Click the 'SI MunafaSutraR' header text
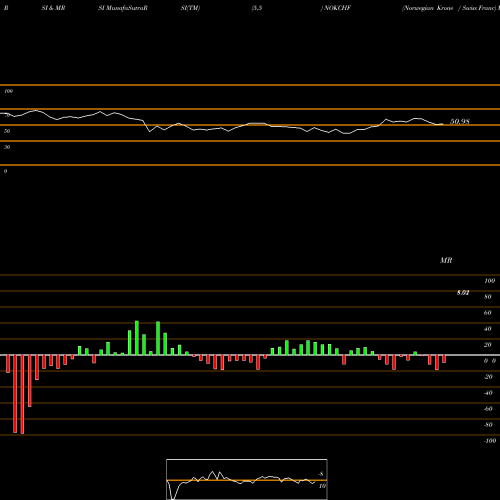500x500 pixels. pyautogui.click(x=123, y=8)
